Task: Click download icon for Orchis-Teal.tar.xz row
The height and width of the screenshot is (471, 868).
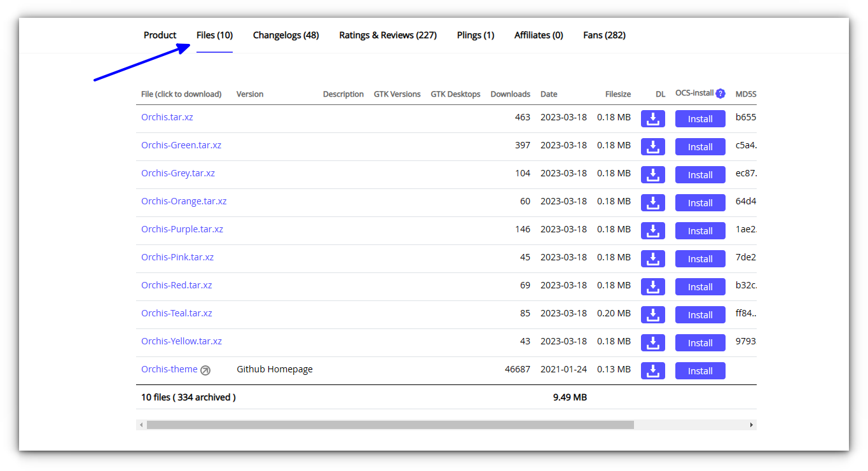Action: click(652, 314)
